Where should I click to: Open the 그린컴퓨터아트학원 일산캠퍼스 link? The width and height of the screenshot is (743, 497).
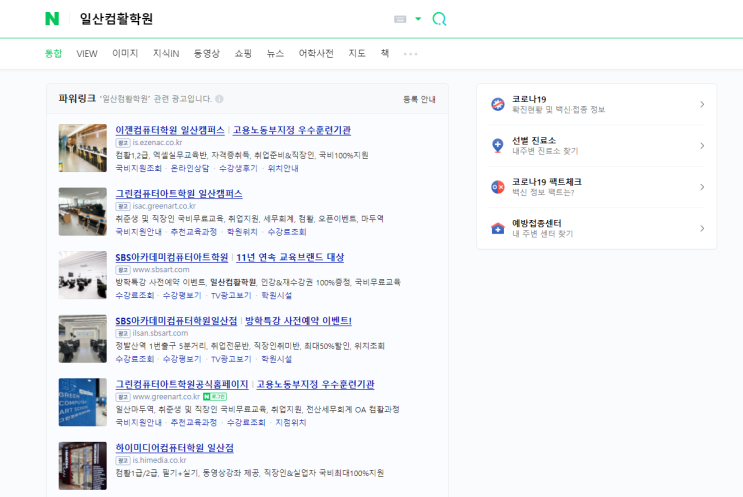coord(179,193)
